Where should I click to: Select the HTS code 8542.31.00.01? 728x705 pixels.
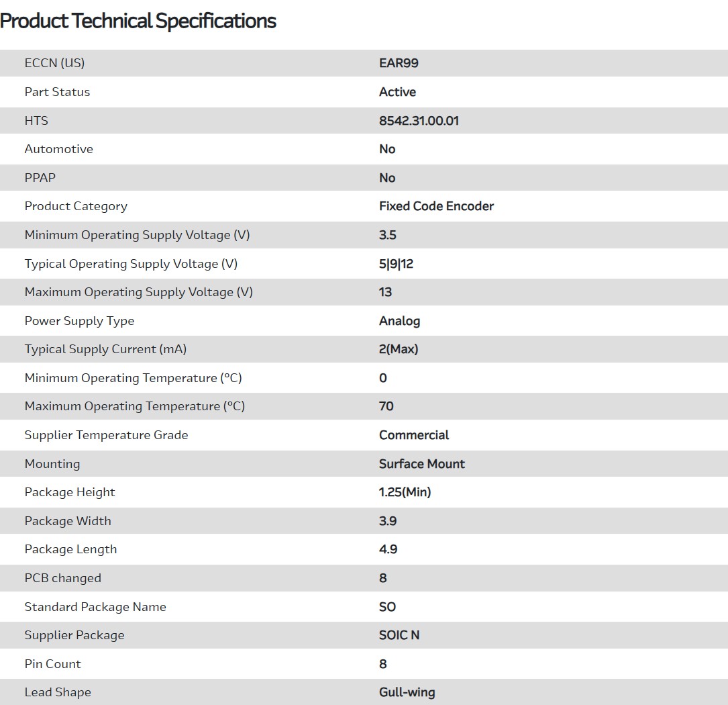point(419,121)
